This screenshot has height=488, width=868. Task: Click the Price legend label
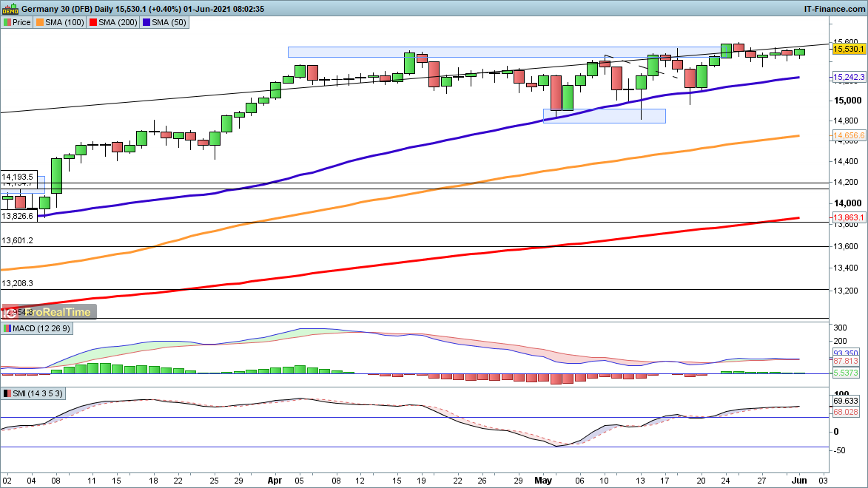tap(21, 22)
